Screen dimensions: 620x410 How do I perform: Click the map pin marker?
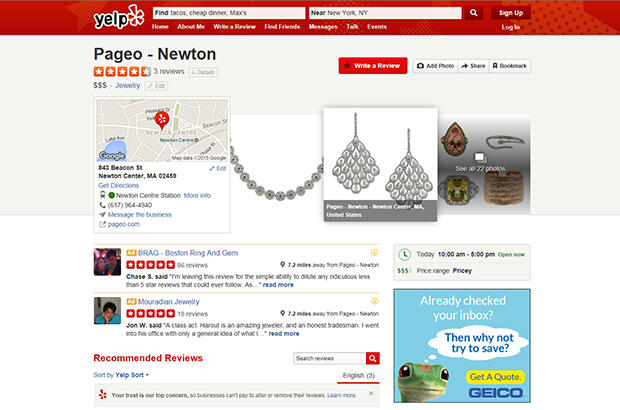point(162,120)
